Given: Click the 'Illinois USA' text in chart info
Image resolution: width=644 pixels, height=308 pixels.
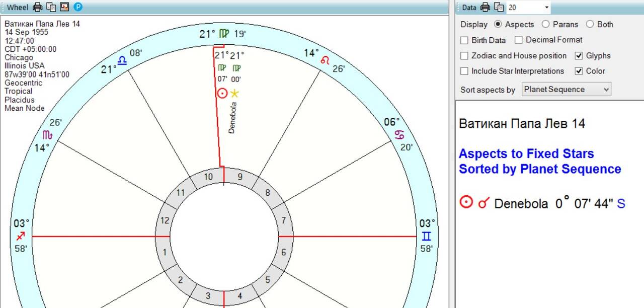Looking at the screenshot, I should 25,66.
